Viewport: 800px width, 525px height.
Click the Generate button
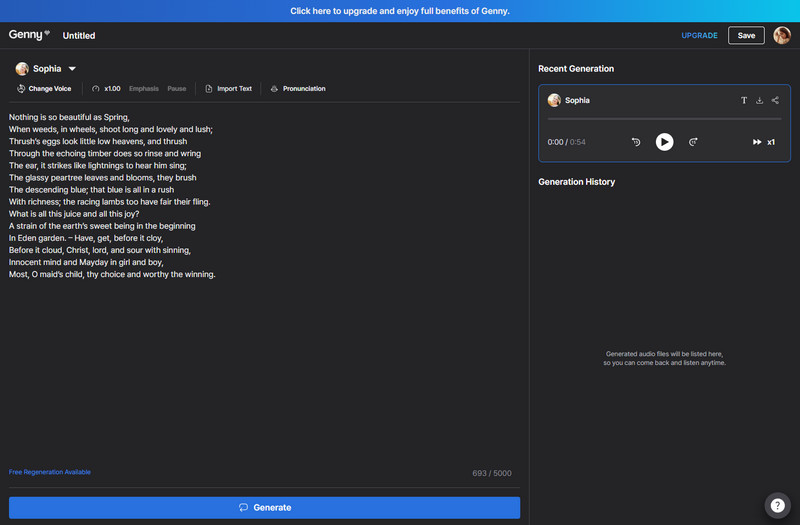click(264, 507)
